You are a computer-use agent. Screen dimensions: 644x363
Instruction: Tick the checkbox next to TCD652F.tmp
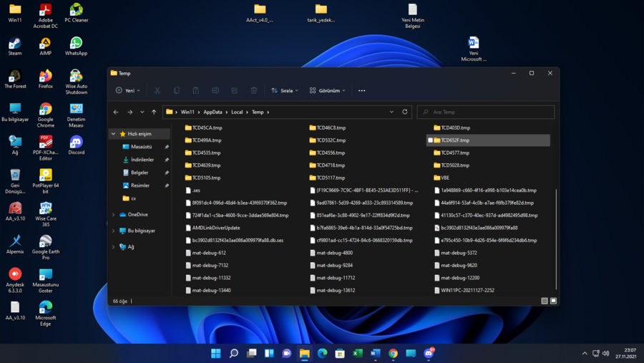point(430,140)
